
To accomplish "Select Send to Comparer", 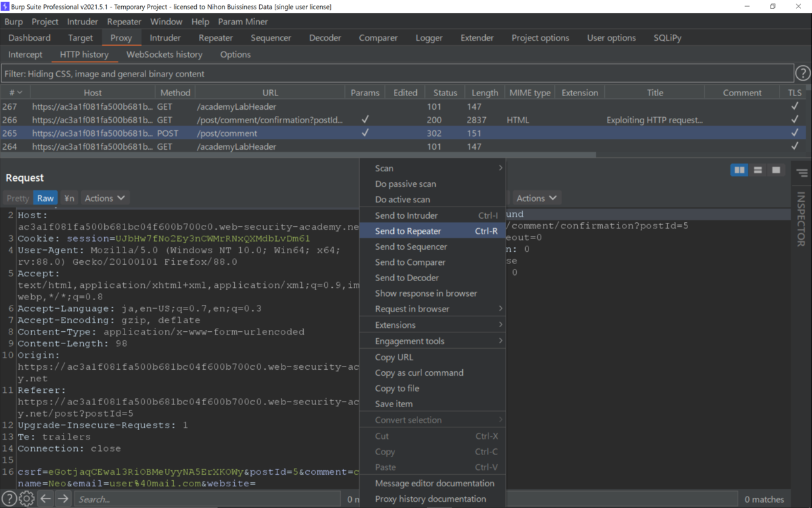I will point(433,262).
